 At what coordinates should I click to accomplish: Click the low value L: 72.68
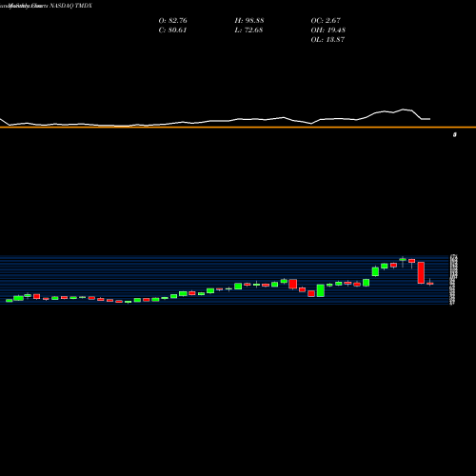[x=248, y=30]
